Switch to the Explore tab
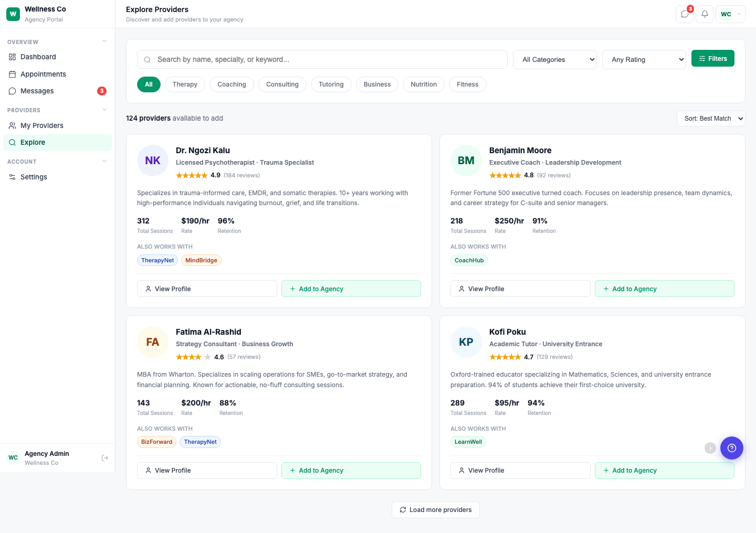Viewport: 756px width, 533px height. [33, 142]
